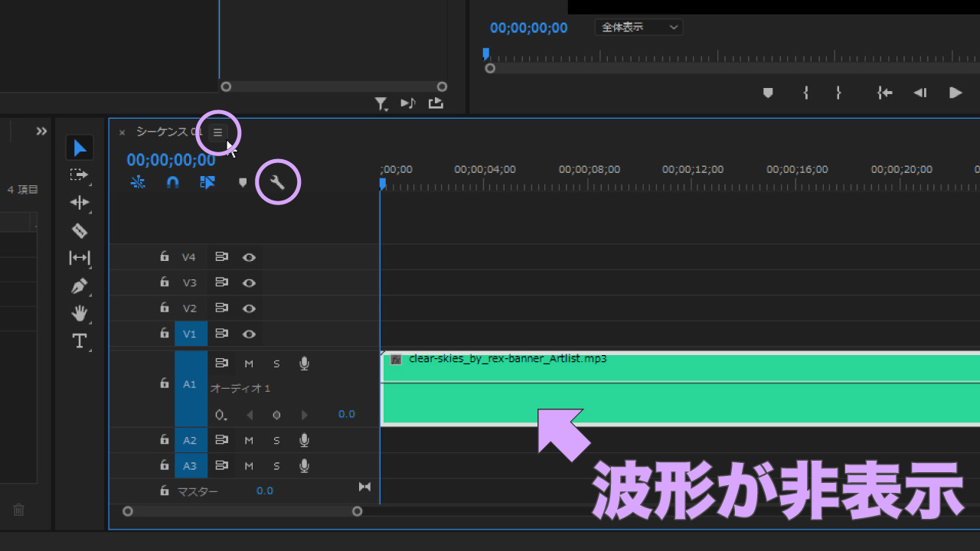Solo track A3

(x=276, y=465)
